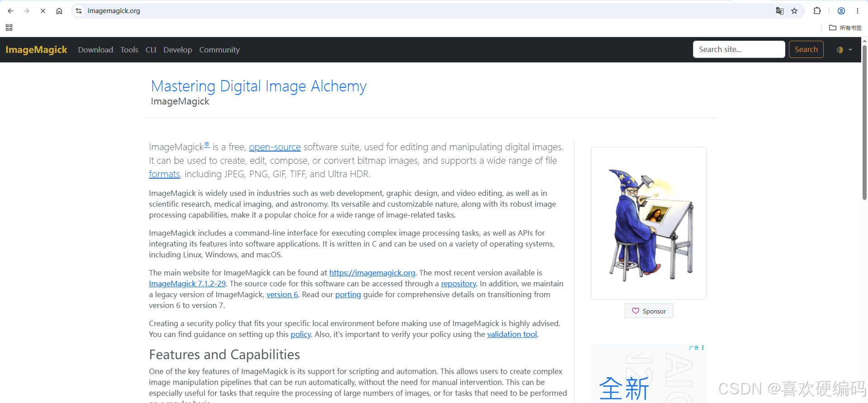Open the Download menu item
This screenshot has height=403, width=868.
[95, 50]
